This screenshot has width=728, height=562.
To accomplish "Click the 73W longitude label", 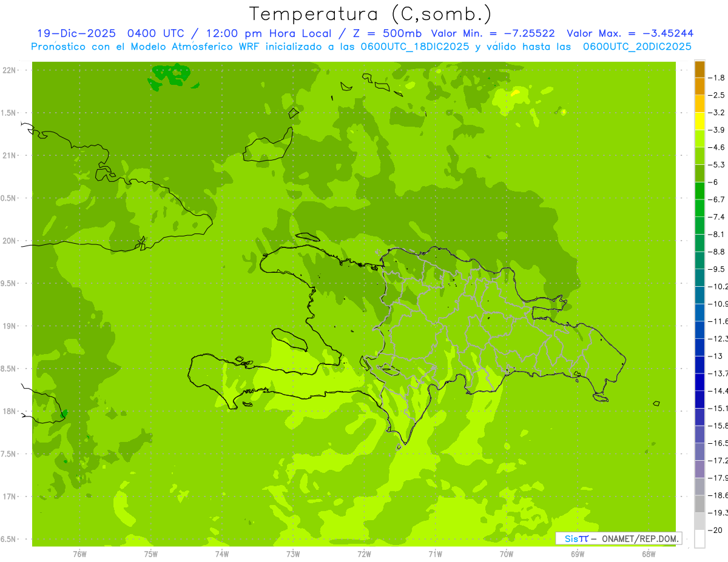I will point(293,554).
